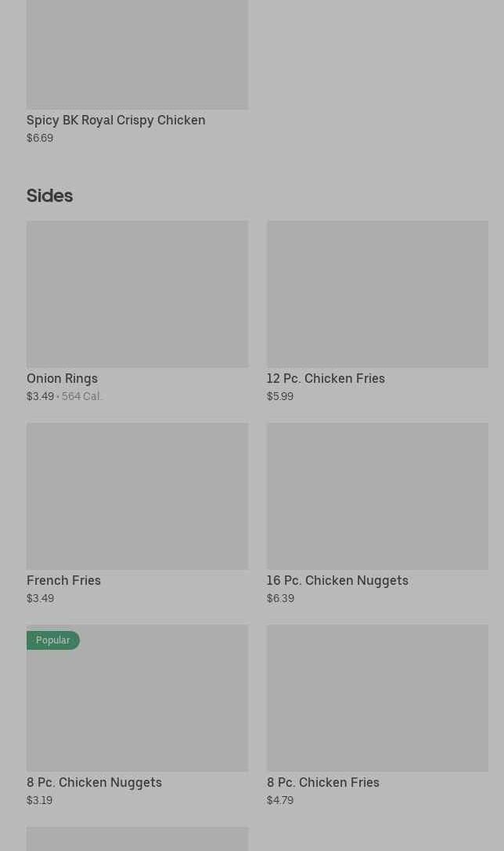Open the 8 Pc. Chicken Nuggets title

(x=94, y=783)
